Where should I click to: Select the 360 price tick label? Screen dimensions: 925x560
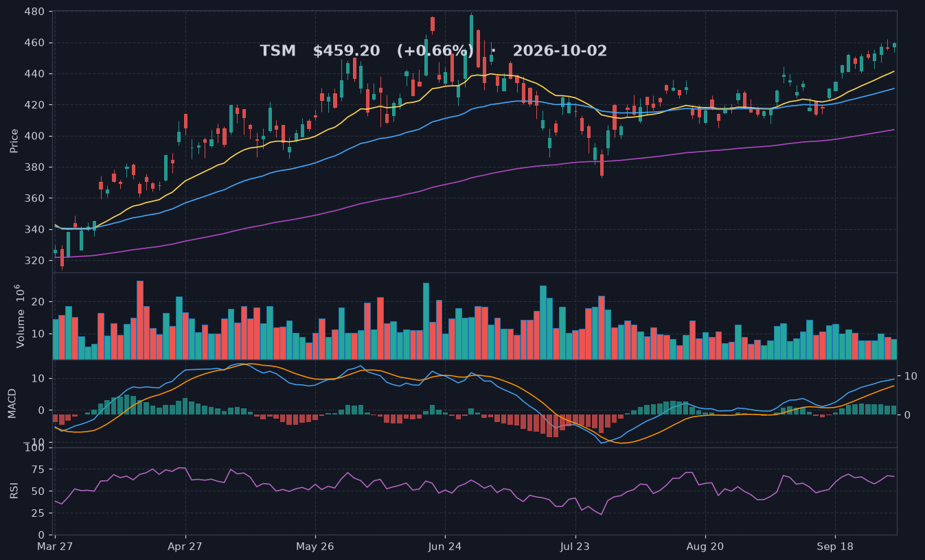(34, 198)
